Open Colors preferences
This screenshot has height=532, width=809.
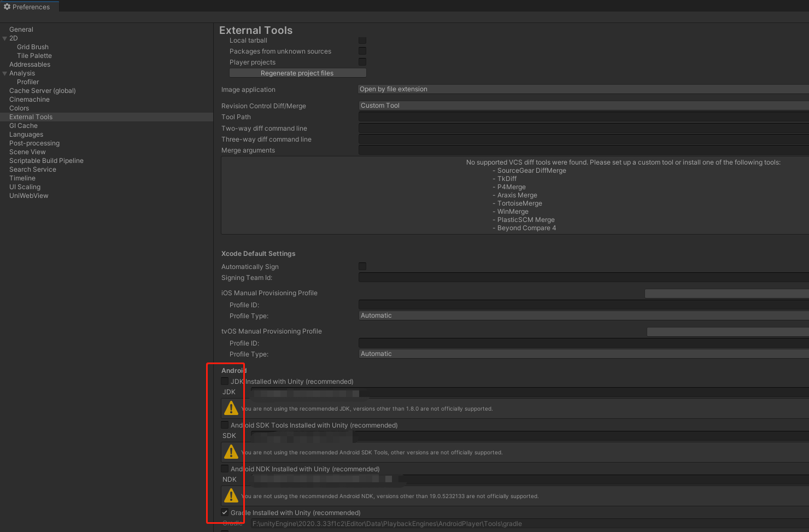(19, 108)
